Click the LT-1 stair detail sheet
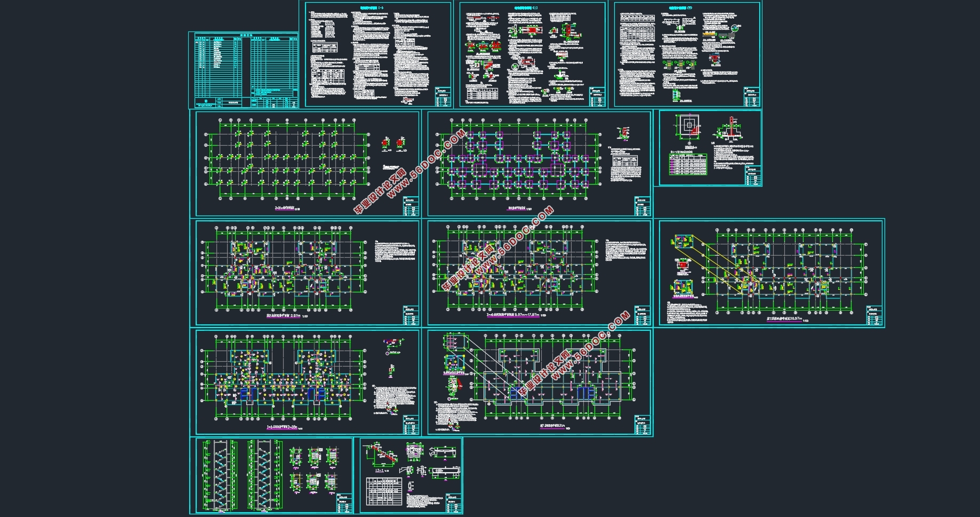The image size is (980, 517). point(411,475)
